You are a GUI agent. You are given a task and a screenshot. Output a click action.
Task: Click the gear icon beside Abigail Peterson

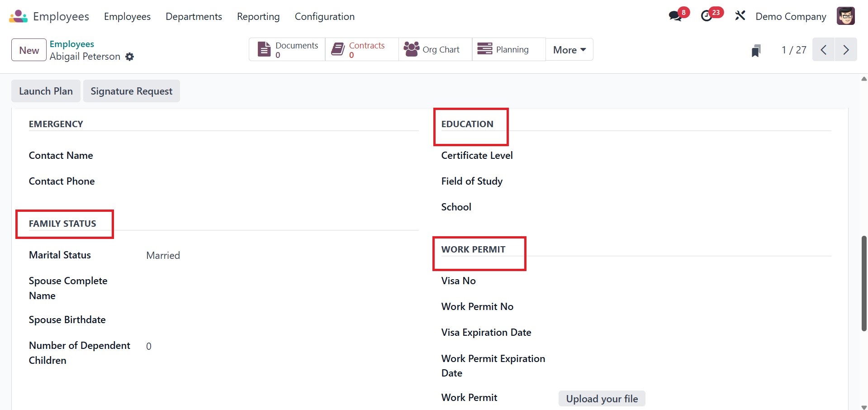click(x=130, y=57)
